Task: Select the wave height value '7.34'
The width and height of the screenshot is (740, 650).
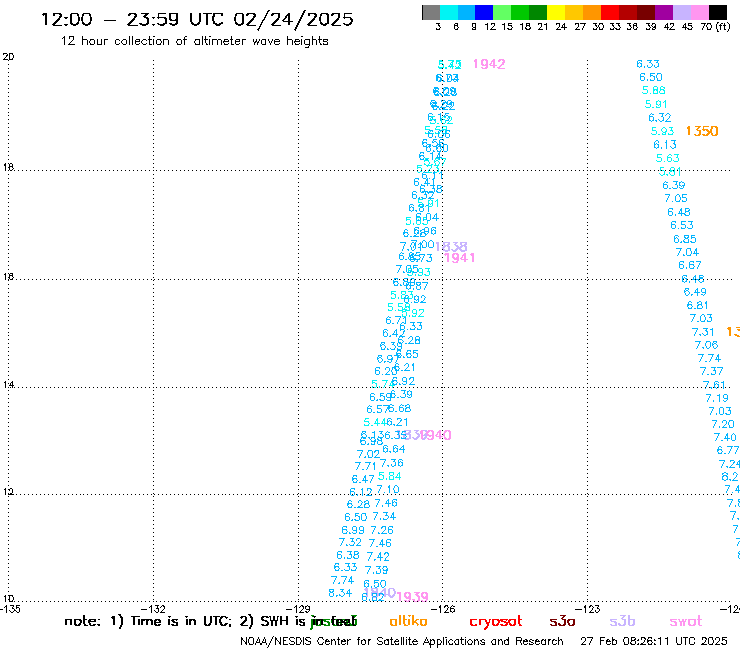Action: tap(384, 516)
